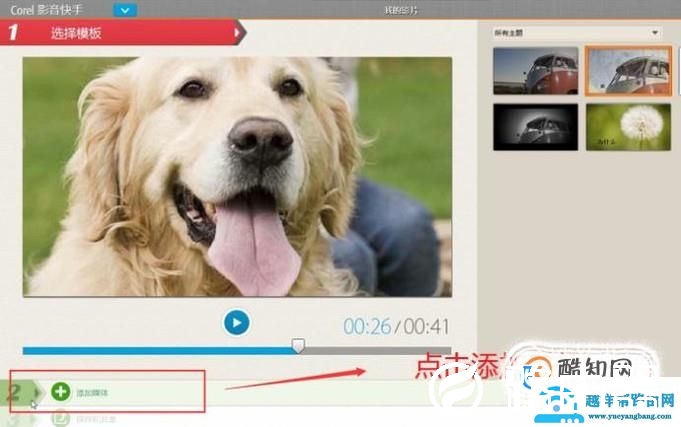Pick the black and white van theme
The image size is (681, 427).
(535, 127)
